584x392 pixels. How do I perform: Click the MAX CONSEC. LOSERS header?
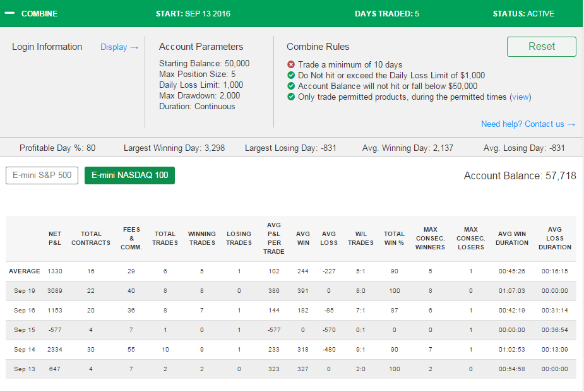point(471,238)
